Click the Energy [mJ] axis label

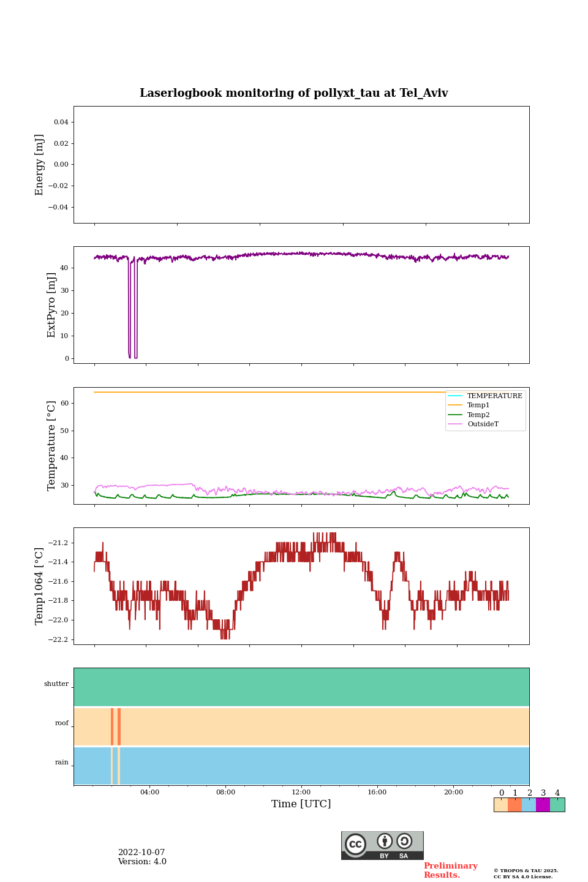[x=40, y=165]
